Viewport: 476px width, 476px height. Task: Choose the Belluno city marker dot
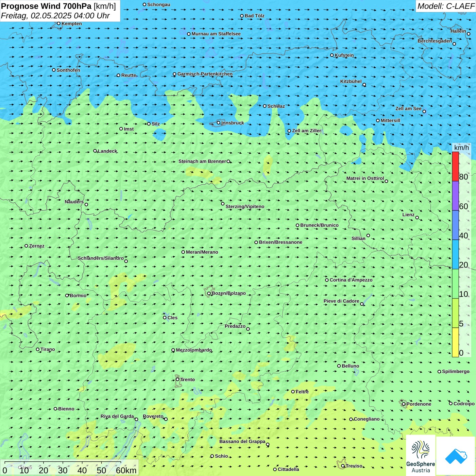[339, 366]
